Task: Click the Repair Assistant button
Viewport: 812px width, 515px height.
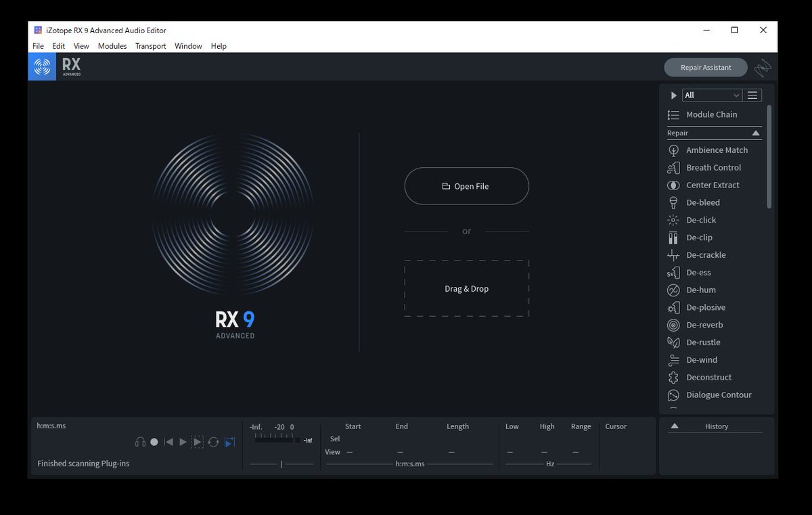Action: tap(705, 67)
